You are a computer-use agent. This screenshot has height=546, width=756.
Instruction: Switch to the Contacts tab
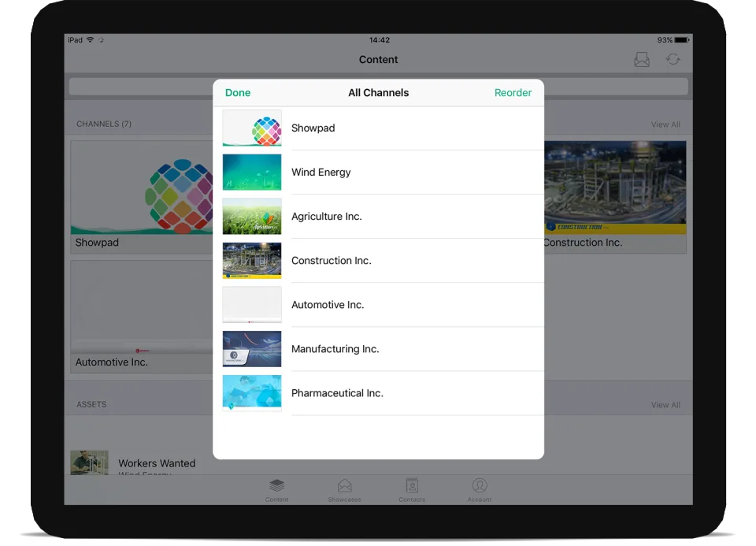(412, 491)
